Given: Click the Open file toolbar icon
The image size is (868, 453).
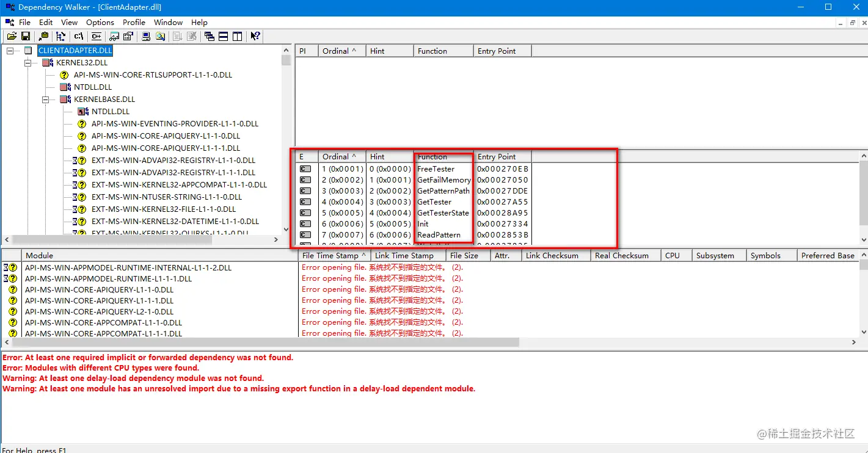Looking at the screenshot, I should (12, 37).
